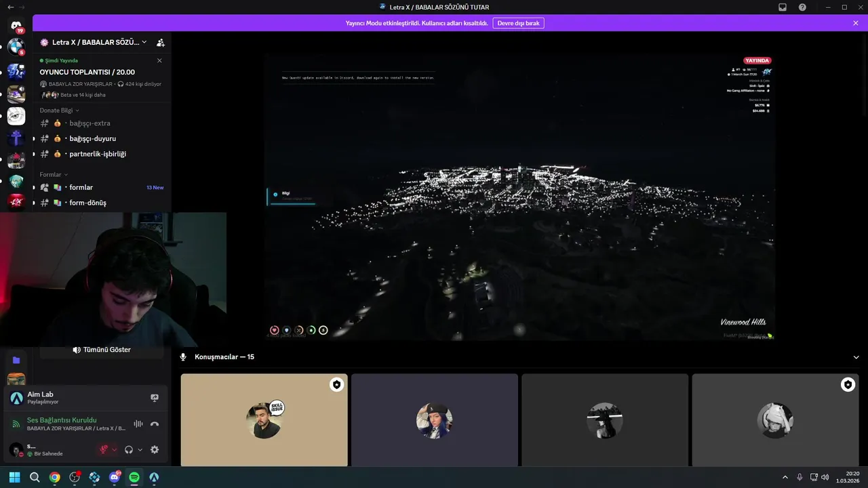Screen dimensions: 868x488
Task: Open Discord from the taskbar
Action: (115, 477)
